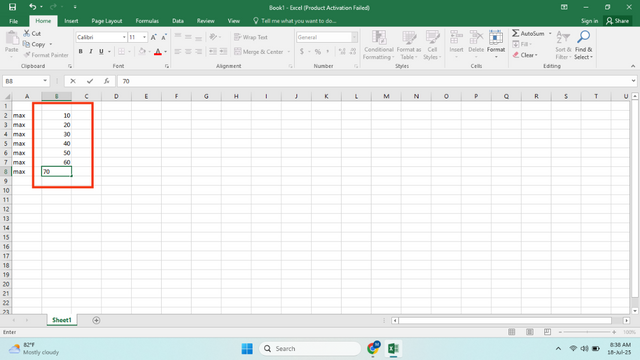Open the File tab
The image size is (640, 360).
[13, 21]
